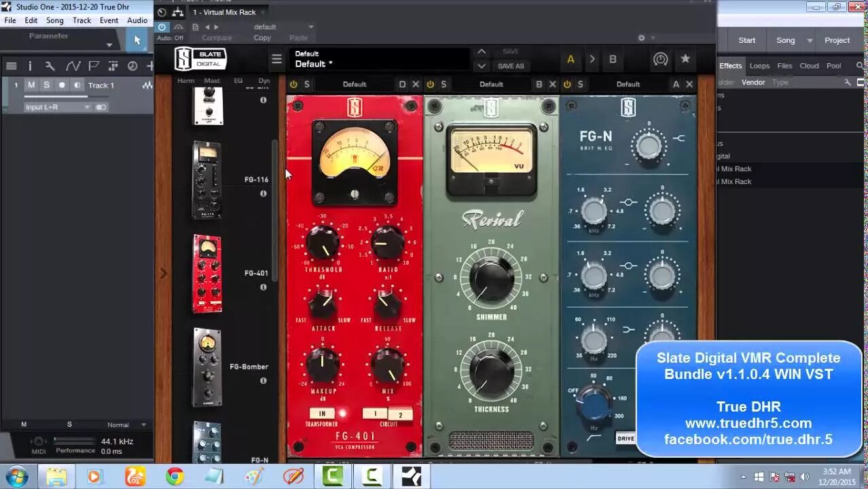The width and height of the screenshot is (868, 489).
Task: Toggle Revival module power button
Action: 430,84
